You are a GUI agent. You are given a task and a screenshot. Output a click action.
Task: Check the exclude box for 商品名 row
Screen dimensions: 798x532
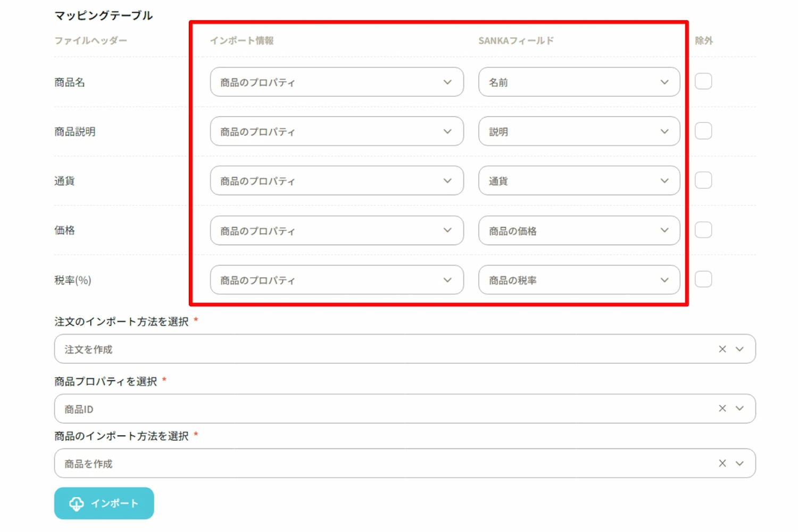pyautogui.click(x=703, y=81)
